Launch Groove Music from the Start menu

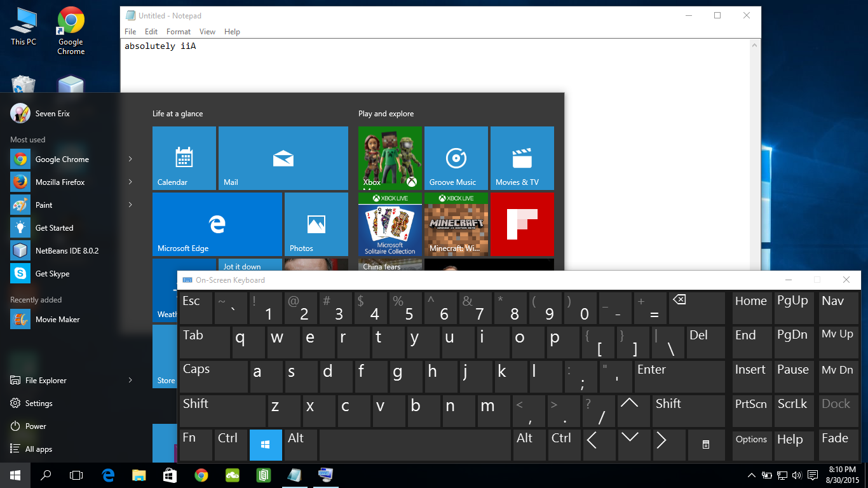click(x=455, y=158)
